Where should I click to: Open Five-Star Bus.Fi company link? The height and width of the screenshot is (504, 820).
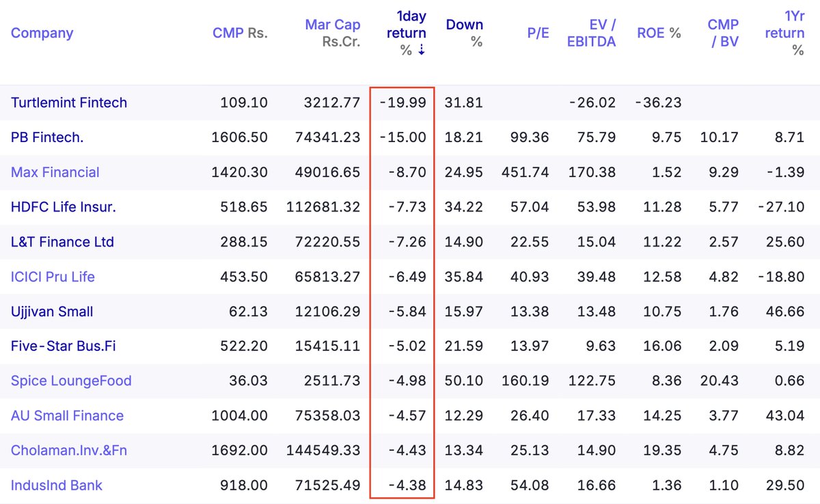pos(64,346)
